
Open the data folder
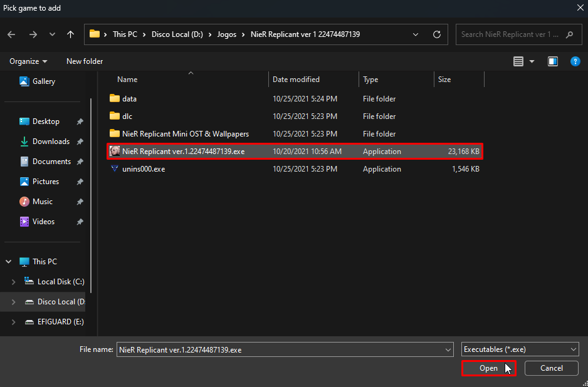point(129,99)
